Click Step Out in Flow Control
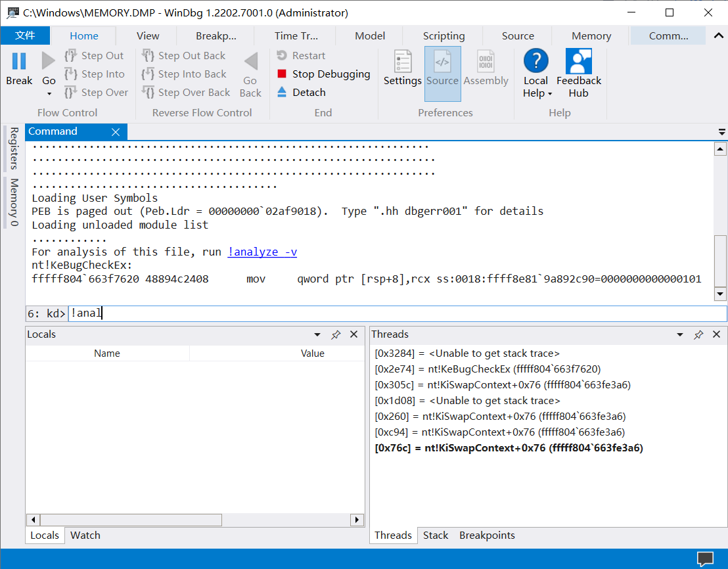The image size is (728, 569). point(94,56)
